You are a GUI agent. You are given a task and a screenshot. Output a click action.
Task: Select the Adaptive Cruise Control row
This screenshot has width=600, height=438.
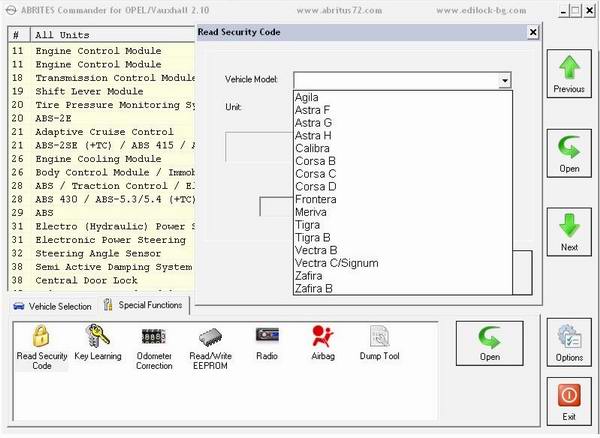click(102, 132)
